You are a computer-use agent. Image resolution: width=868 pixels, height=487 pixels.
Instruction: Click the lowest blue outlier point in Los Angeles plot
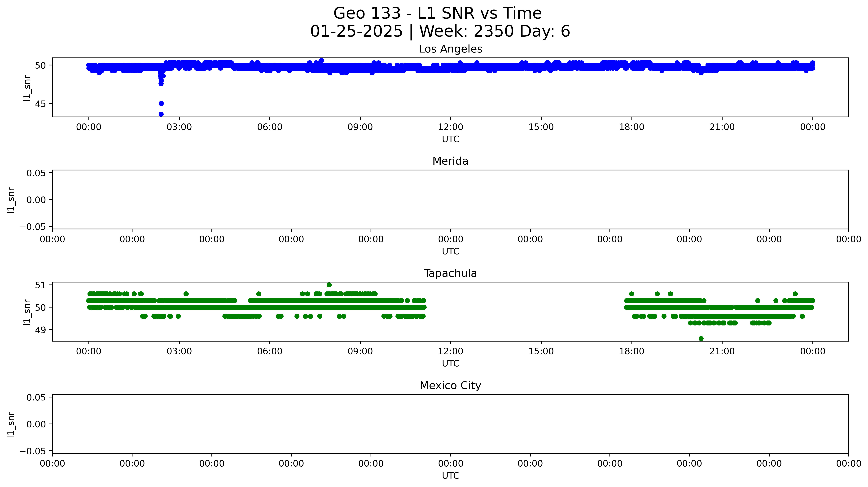click(161, 114)
